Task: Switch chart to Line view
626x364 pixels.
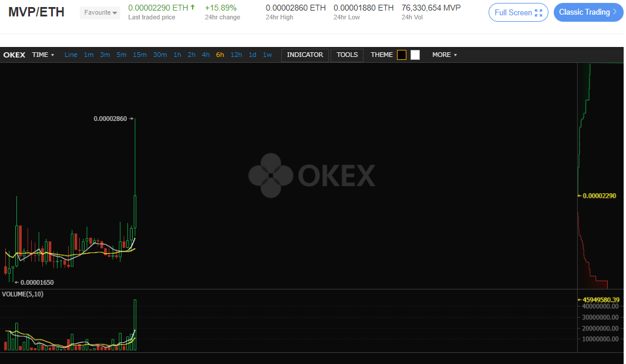Action: click(71, 55)
